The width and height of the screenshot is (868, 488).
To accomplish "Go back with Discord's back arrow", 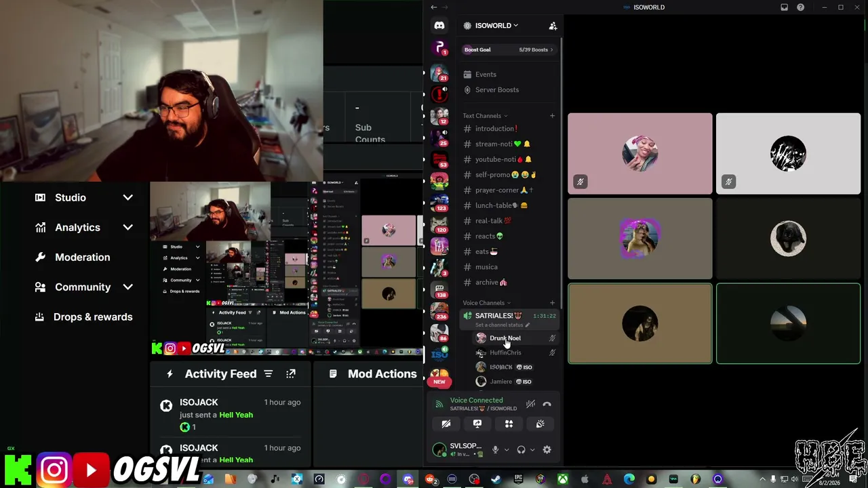I will coord(434,7).
